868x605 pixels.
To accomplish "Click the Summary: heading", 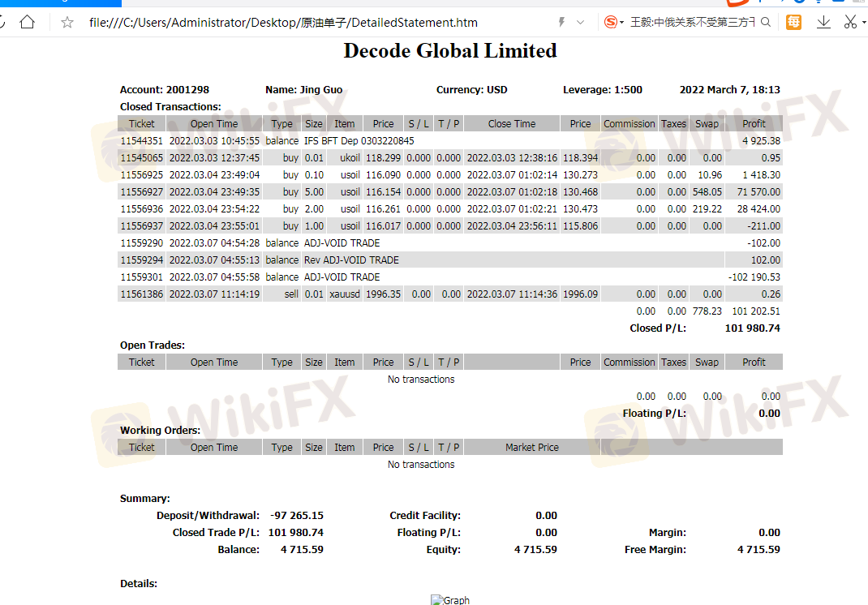I will (x=145, y=499).
